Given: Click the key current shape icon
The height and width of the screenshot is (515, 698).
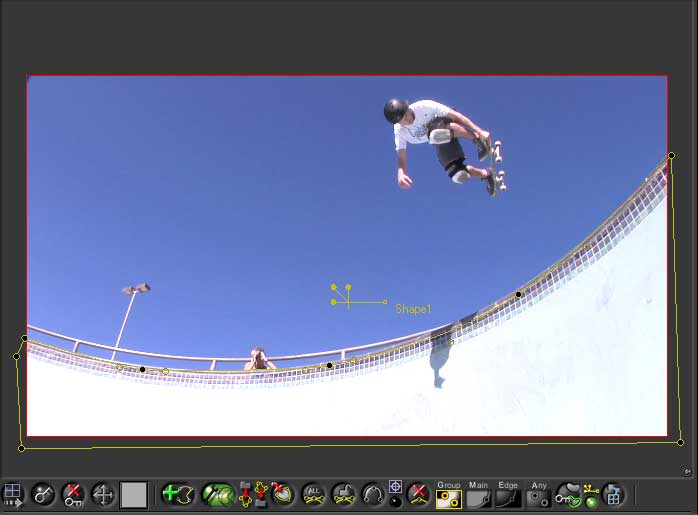Looking at the screenshot, I should point(568,495).
